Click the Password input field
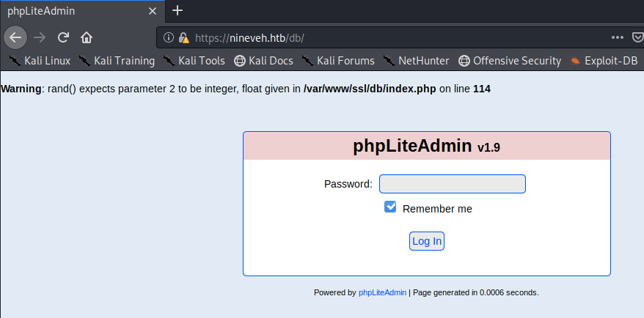 pos(452,184)
